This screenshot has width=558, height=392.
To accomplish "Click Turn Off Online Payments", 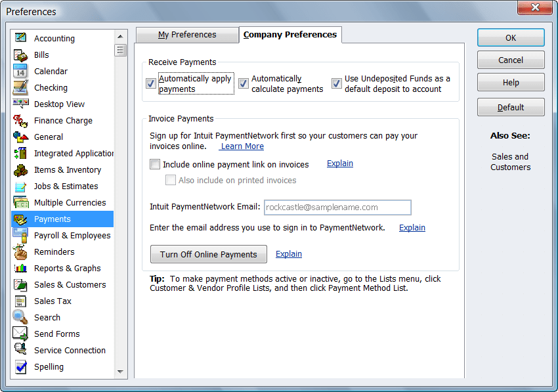I will [x=208, y=254].
